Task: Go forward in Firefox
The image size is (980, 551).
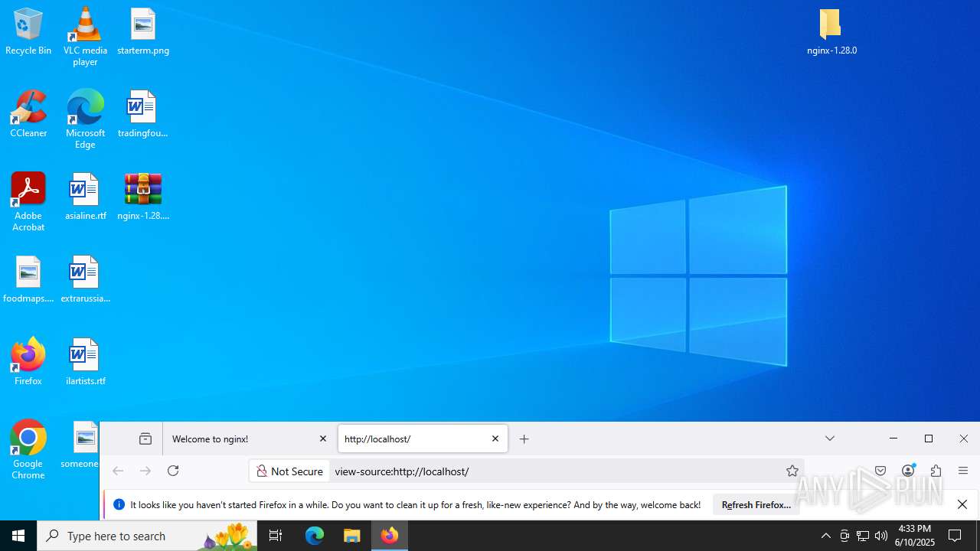Action: coord(145,471)
